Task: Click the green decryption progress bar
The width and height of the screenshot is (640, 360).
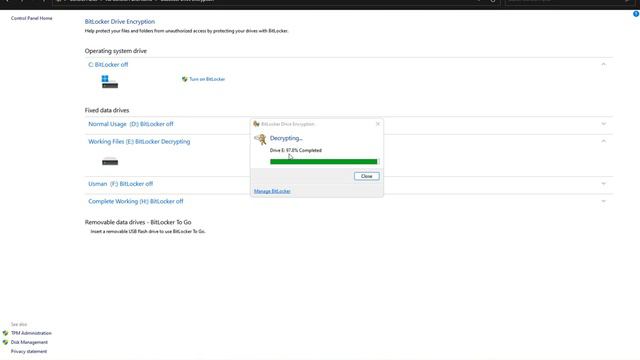Action: click(324, 162)
